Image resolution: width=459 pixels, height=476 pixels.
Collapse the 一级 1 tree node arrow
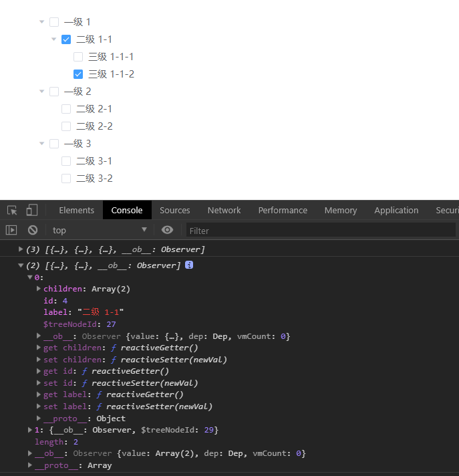coord(42,22)
